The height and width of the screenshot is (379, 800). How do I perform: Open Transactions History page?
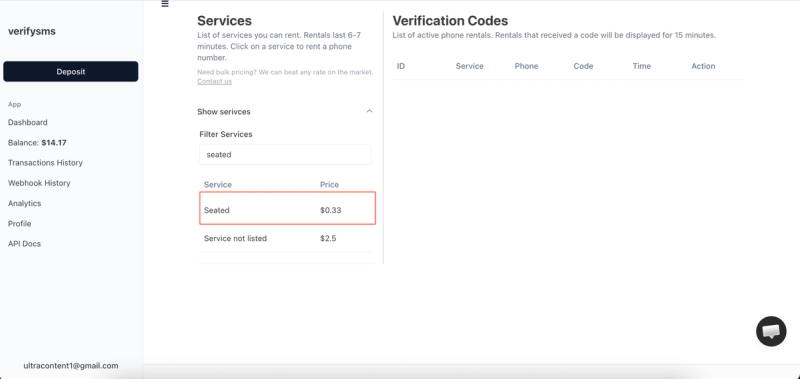tap(45, 163)
